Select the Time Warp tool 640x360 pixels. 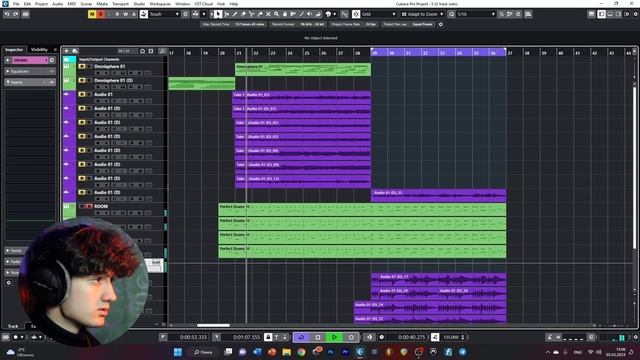[293, 14]
